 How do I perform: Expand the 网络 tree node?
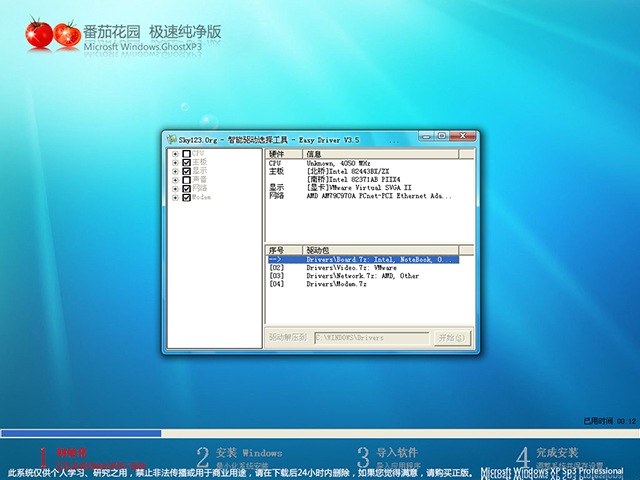(x=176, y=189)
